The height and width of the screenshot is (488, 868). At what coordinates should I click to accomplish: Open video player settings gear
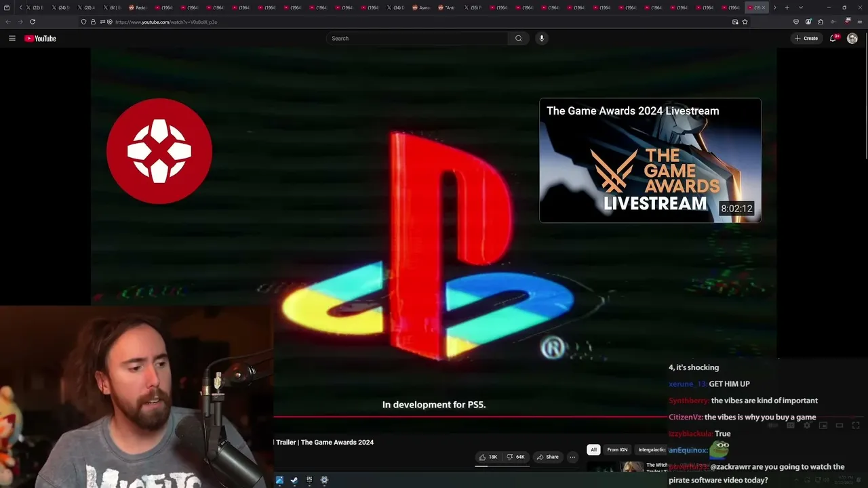(806, 425)
